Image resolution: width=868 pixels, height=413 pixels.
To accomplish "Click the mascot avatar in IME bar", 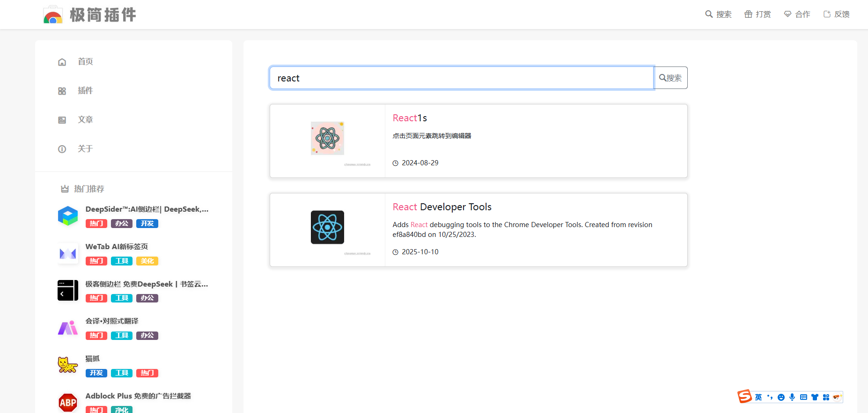I will point(837,397).
